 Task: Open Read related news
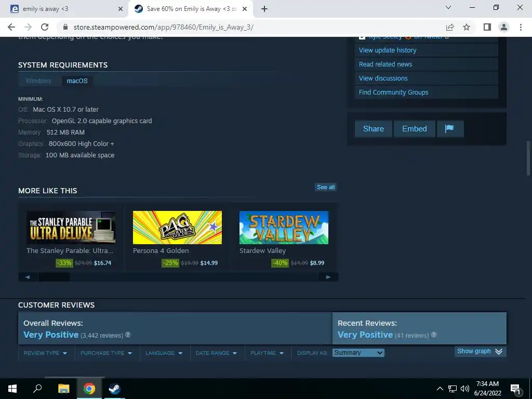point(385,64)
